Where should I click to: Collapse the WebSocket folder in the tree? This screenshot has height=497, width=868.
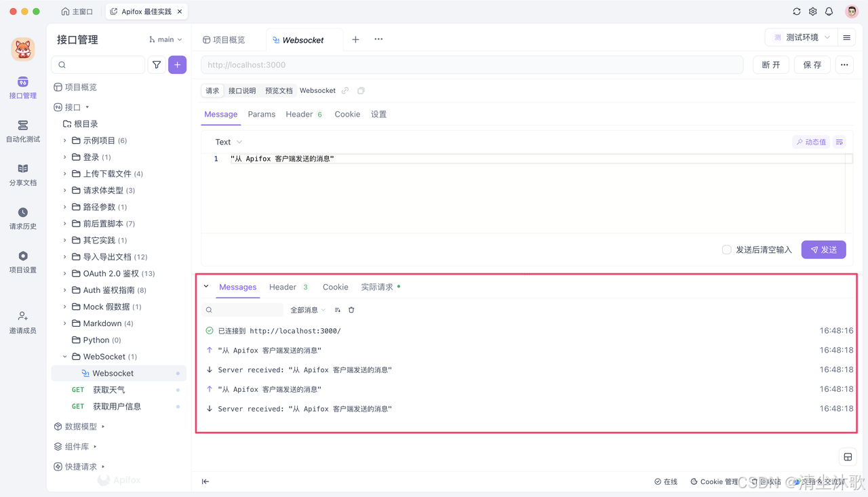tap(64, 356)
